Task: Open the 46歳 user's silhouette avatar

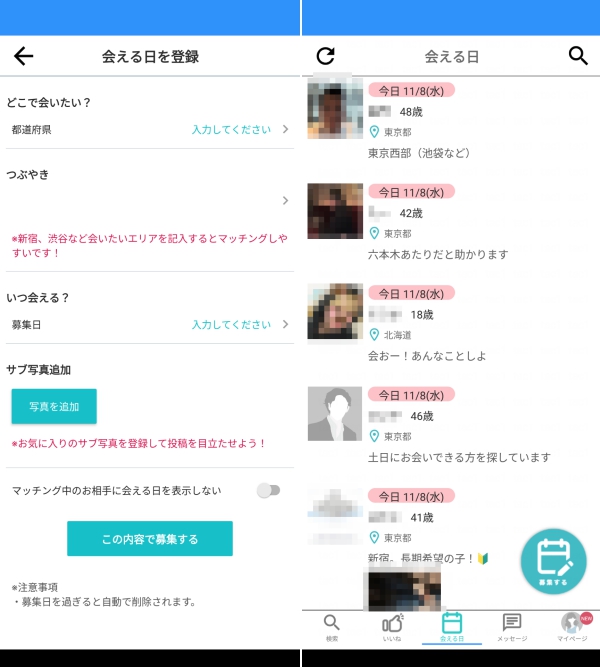Action: click(335, 413)
